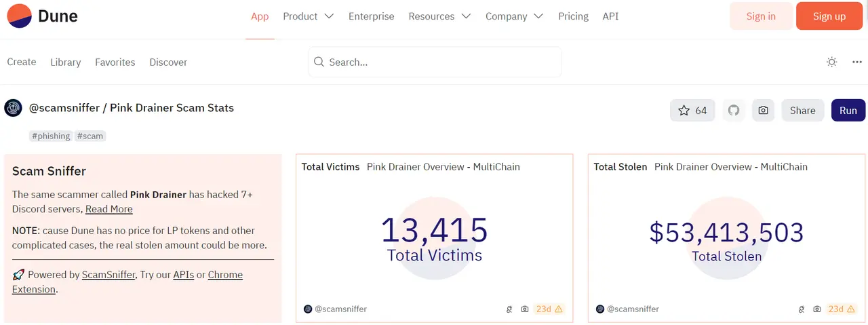The width and height of the screenshot is (868, 325).
Task: Click the 23d warning badge on Total Stolen
Action: tap(842, 309)
